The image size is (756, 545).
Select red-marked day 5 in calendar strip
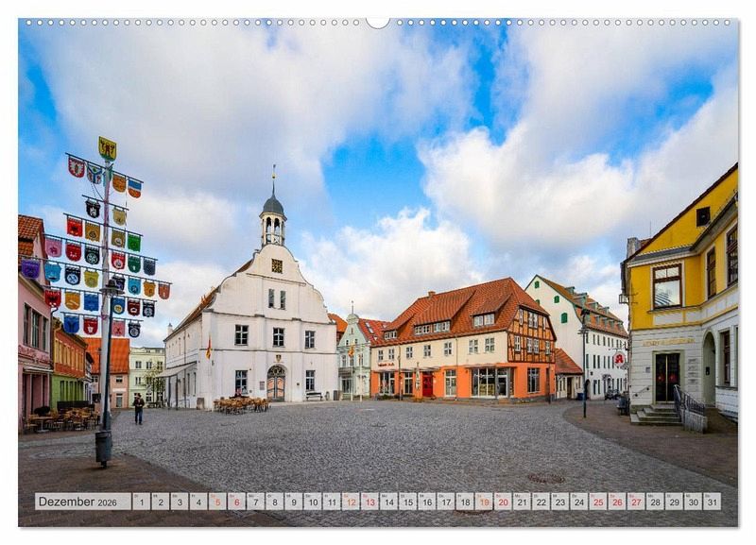click(x=217, y=502)
